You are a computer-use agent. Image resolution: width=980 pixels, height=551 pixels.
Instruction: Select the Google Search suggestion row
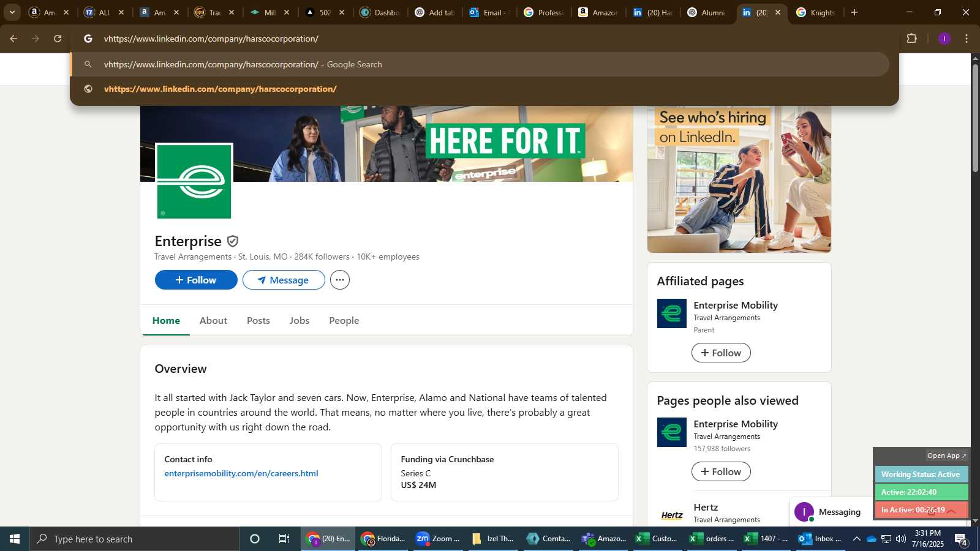point(480,64)
